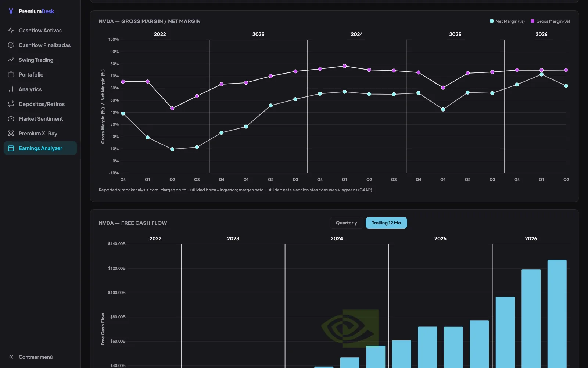Open the Portafolio link in the sidebar
588x368 pixels.
coord(40,75)
